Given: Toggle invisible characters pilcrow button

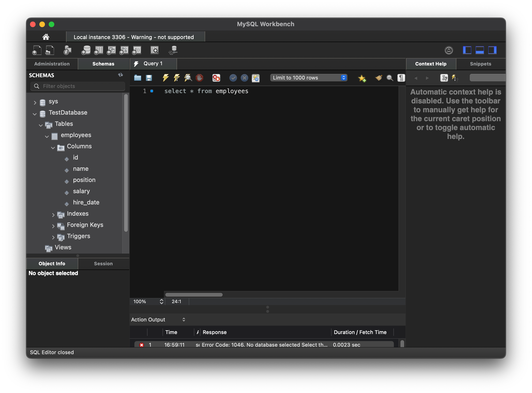Looking at the screenshot, I should (x=401, y=78).
